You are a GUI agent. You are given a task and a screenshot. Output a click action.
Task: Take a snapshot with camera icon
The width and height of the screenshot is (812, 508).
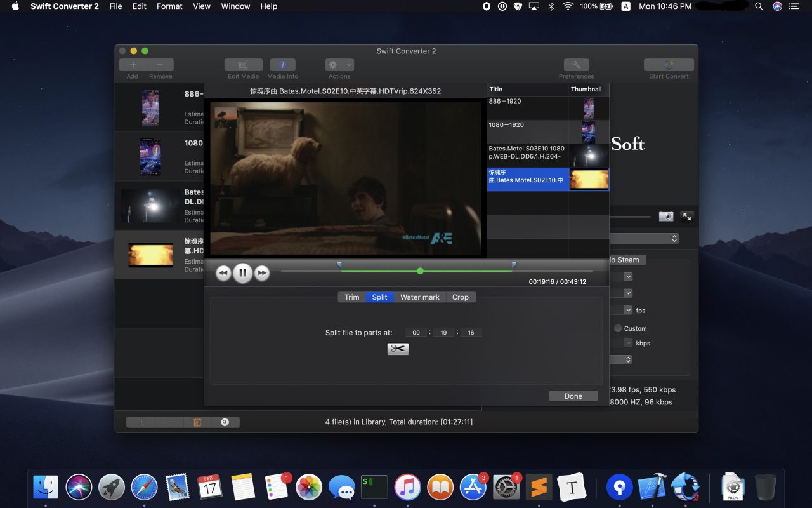point(666,217)
